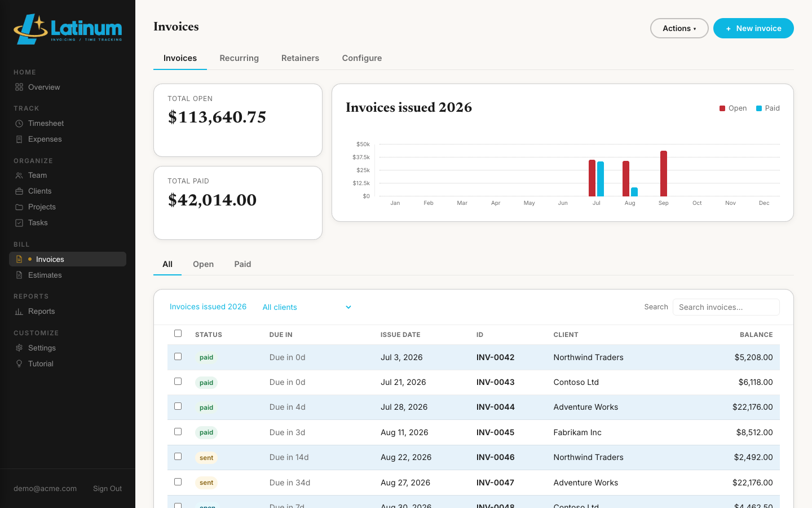The width and height of the screenshot is (812, 508).
Task: Click the Sign Out link
Action: tap(107, 488)
